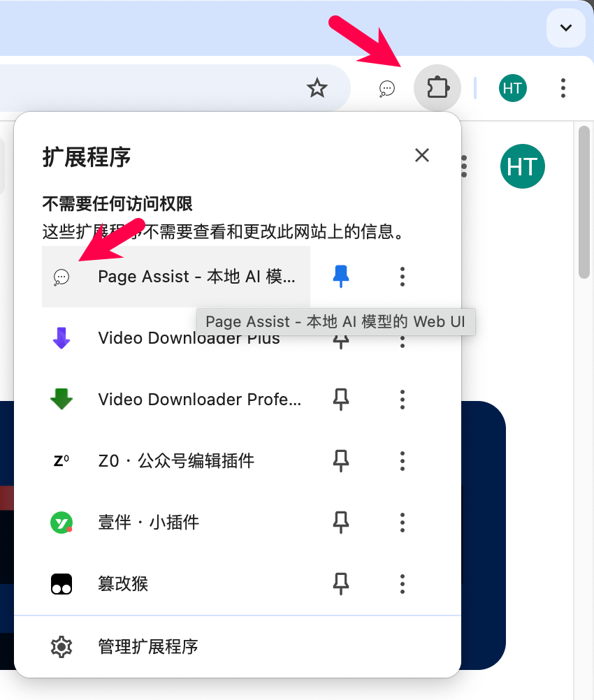This screenshot has height=700, width=594.
Task: Bookmark this page with the star icon
Action: click(x=317, y=88)
